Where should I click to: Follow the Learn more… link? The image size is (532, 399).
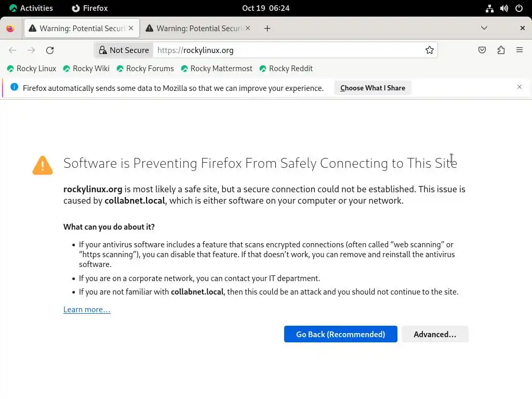pos(87,310)
